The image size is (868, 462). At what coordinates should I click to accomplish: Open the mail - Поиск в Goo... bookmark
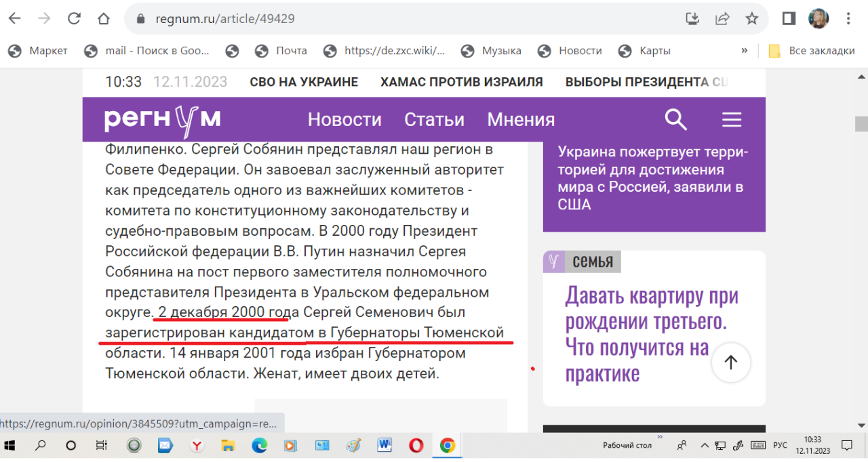[x=147, y=51]
